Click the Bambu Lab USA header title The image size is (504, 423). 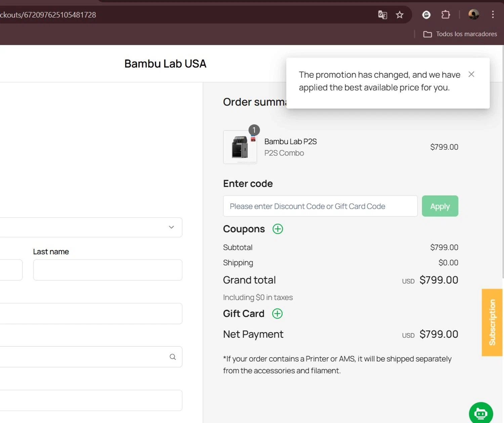[x=165, y=64]
